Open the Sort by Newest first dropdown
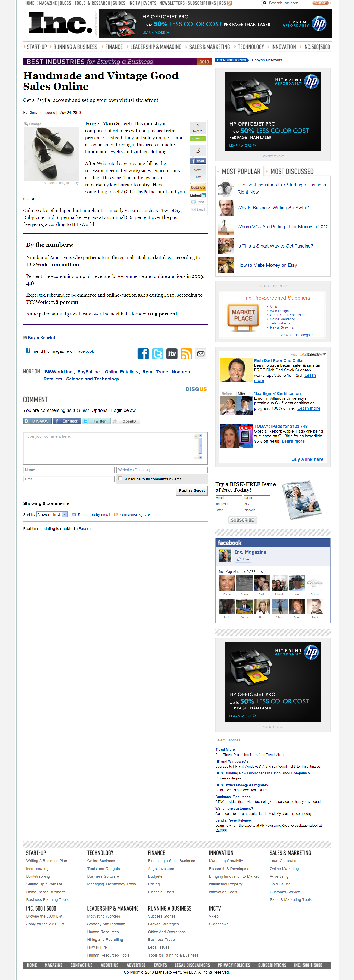 (x=52, y=514)
